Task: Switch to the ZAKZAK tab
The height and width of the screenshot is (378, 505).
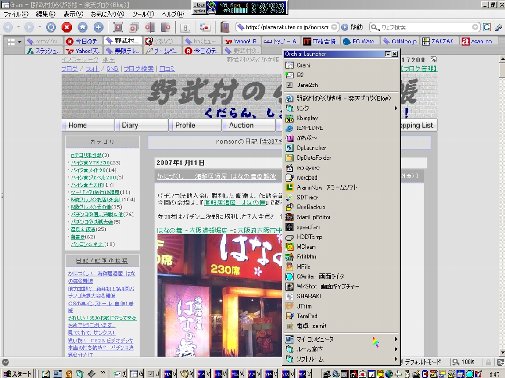Action: click(x=439, y=41)
